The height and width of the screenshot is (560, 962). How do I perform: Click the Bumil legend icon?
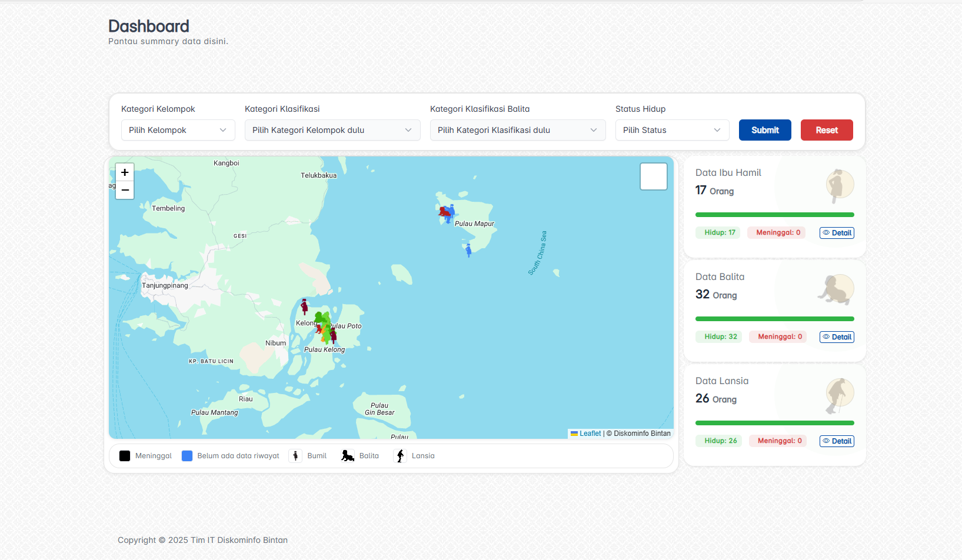[x=295, y=456]
